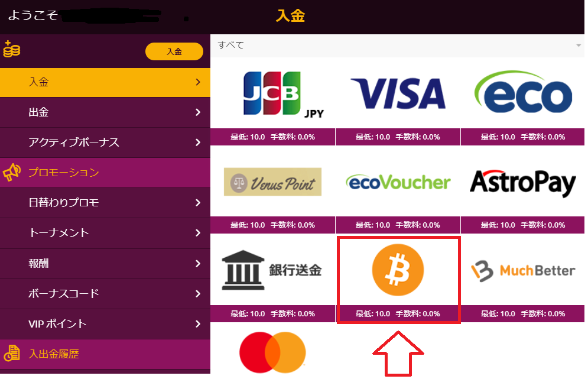Choose the VISA deposit method
The height and width of the screenshot is (379, 588).
tap(398, 93)
